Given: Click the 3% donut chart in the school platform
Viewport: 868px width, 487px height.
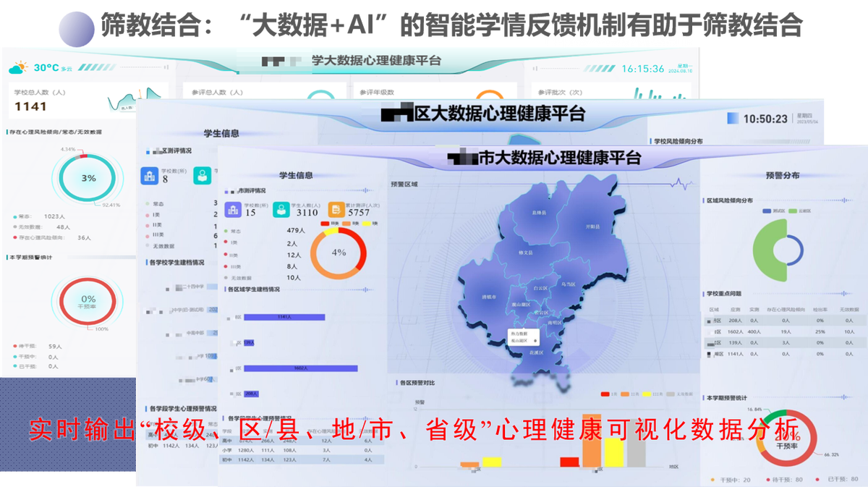Looking at the screenshot, I should 88,178.
